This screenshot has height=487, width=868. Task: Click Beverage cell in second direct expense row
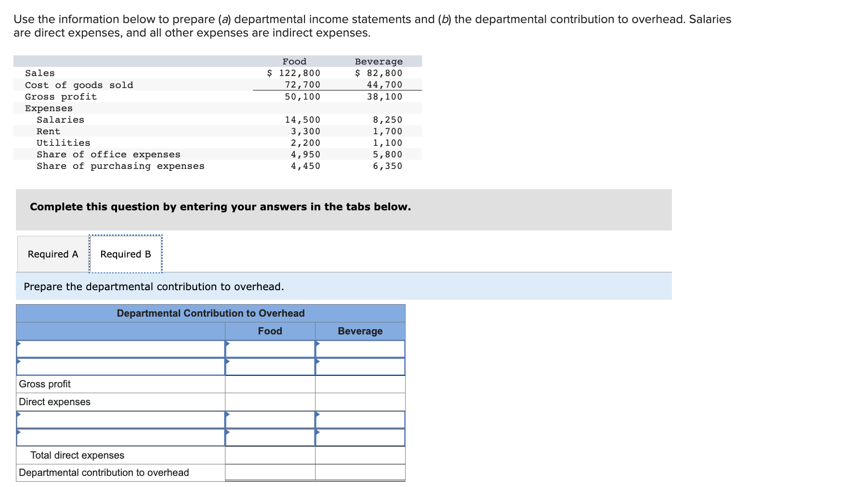tap(360, 437)
